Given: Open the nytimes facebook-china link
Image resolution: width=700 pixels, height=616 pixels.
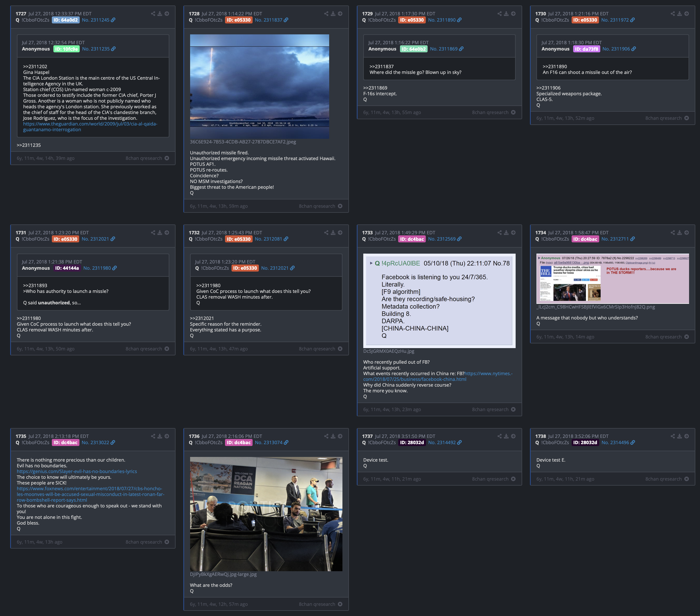Looking at the screenshot, I should [x=438, y=376].
